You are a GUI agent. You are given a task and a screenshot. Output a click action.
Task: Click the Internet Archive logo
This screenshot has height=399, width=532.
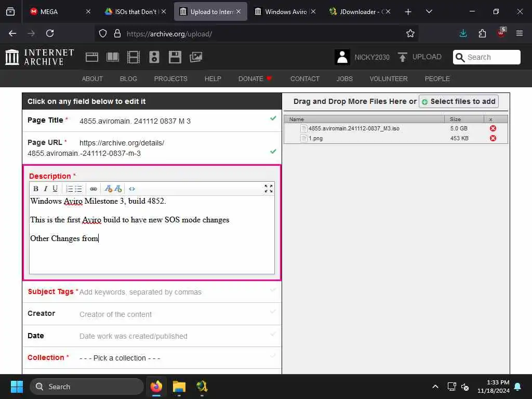click(39, 57)
